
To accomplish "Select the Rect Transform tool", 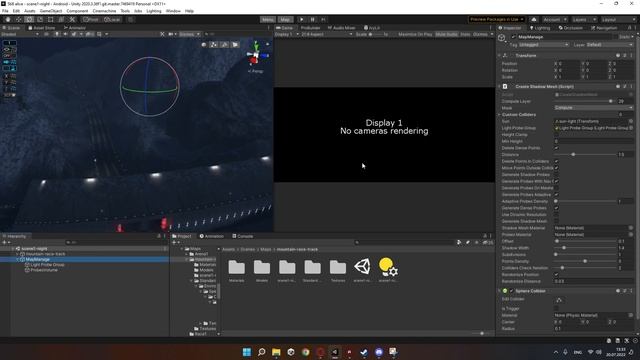I will click(x=50, y=20).
